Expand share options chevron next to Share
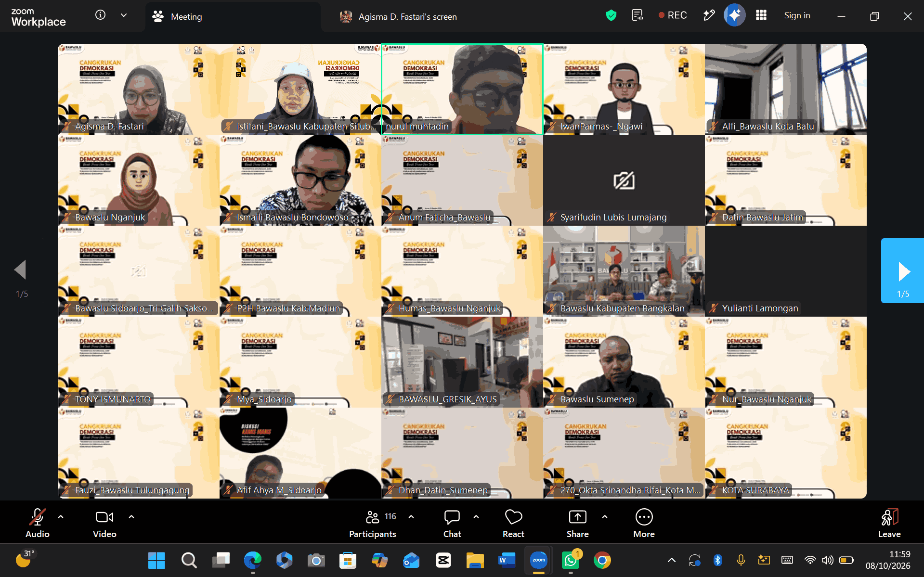Viewport: 924px width, 577px height. pyautogui.click(x=605, y=517)
